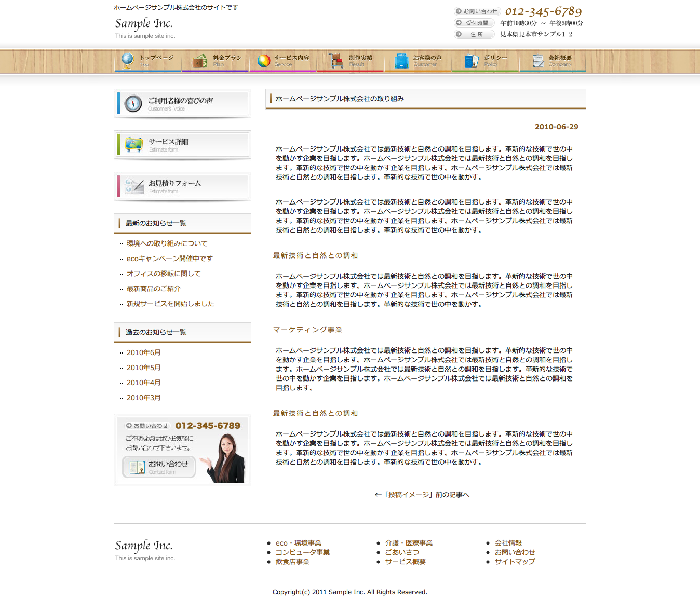The image size is (700, 598).
Task: Click the Sample Inc. logo in header
Action: [144, 24]
